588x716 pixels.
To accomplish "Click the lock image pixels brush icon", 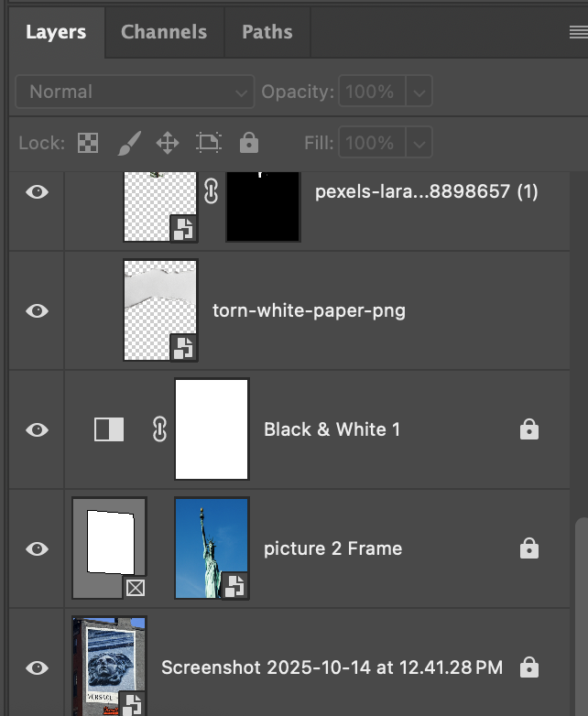I will click(128, 143).
